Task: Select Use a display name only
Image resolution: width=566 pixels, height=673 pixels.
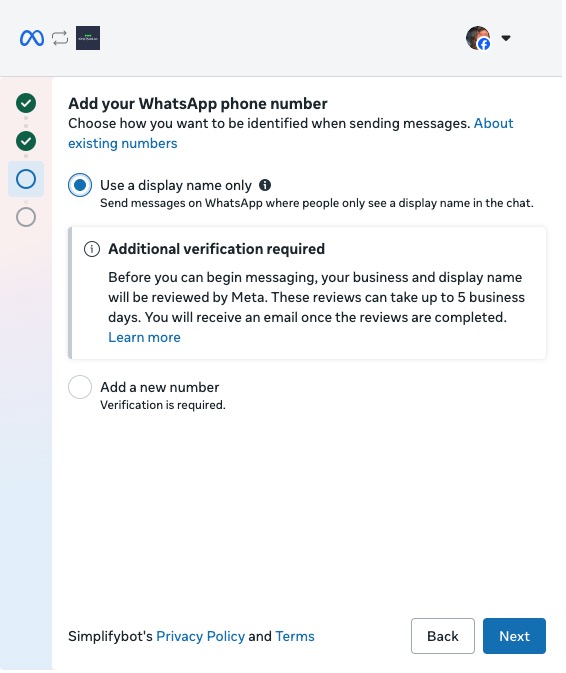Action: click(x=80, y=185)
